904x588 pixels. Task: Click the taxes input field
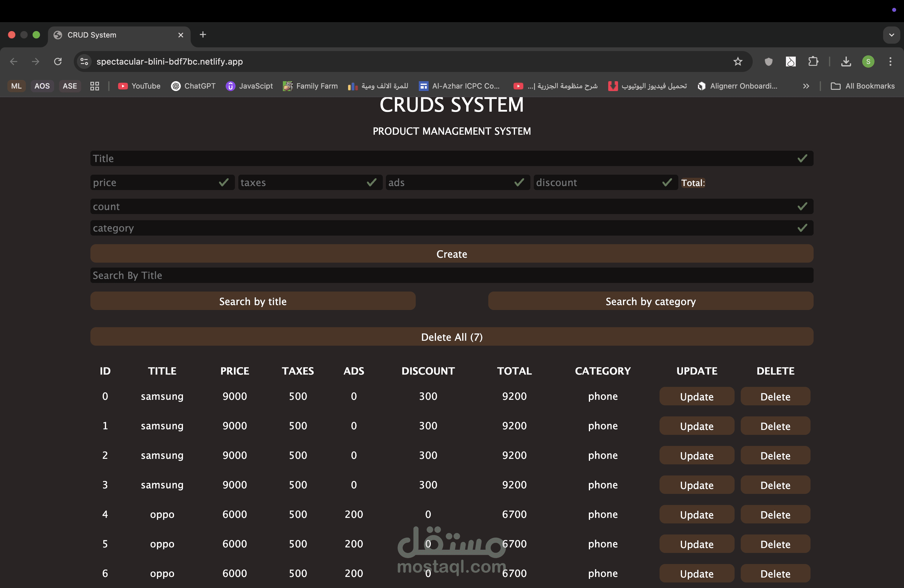[310, 182]
